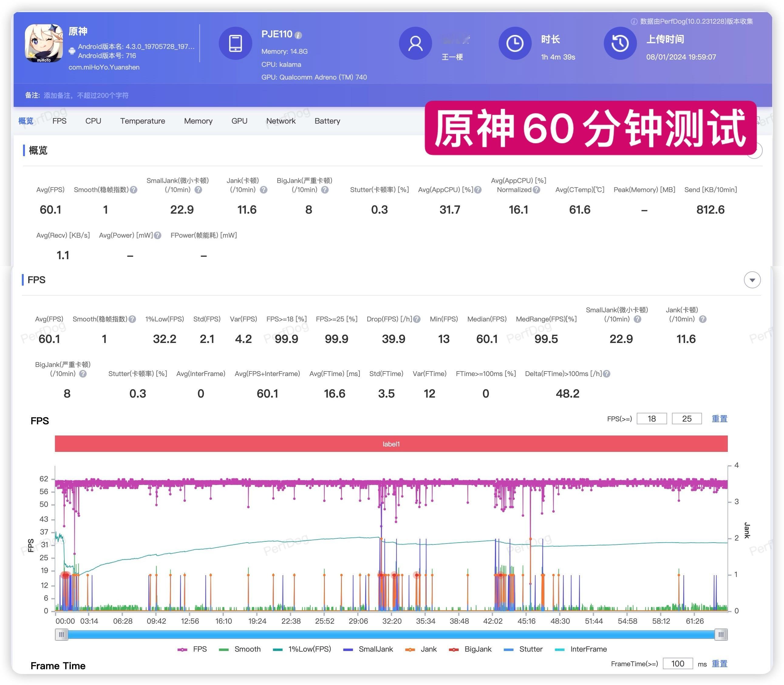Image resolution: width=784 pixels, height=685 pixels.
Task: Click help icon beside FPS section Smooth
Action: coord(132,319)
